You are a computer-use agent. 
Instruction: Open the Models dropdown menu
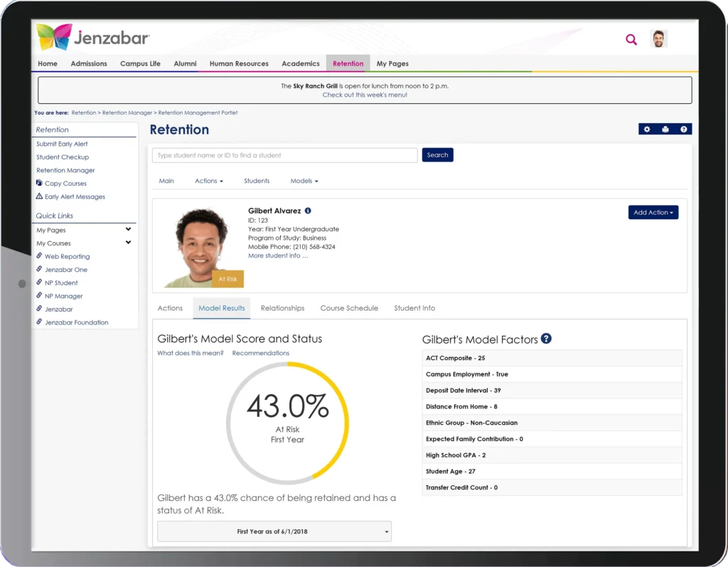coord(304,181)
